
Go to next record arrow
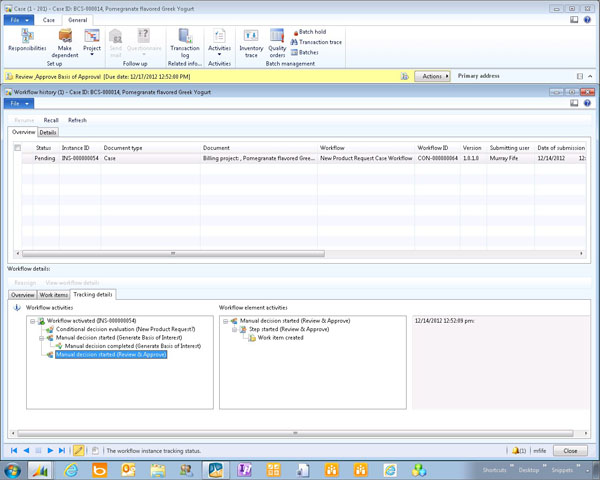coord(50,451)
